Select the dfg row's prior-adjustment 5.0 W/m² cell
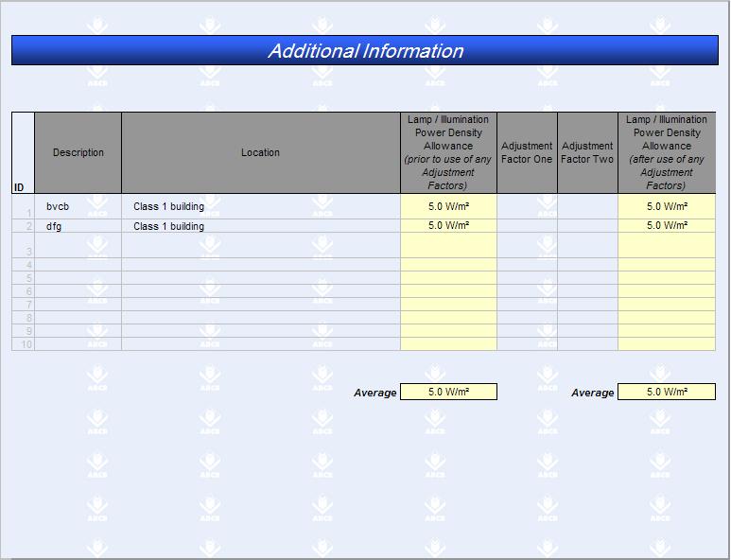 [448, 226]
